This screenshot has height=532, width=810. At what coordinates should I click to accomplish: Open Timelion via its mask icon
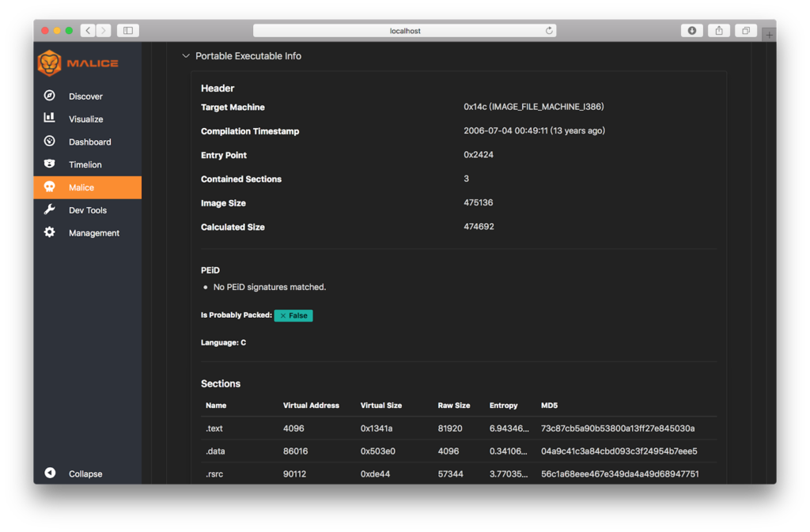[x=50, y=164]
